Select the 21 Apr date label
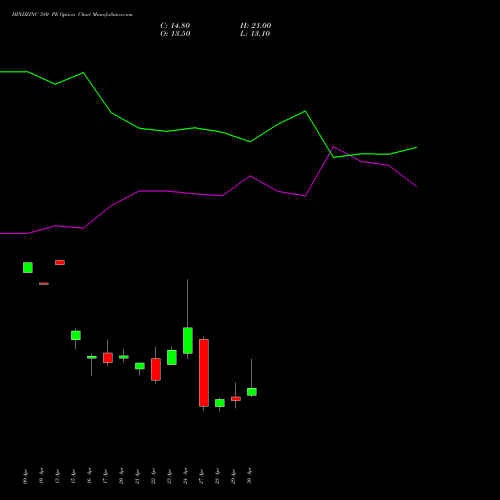Screen dimensions: 500x500 [137, 477]
